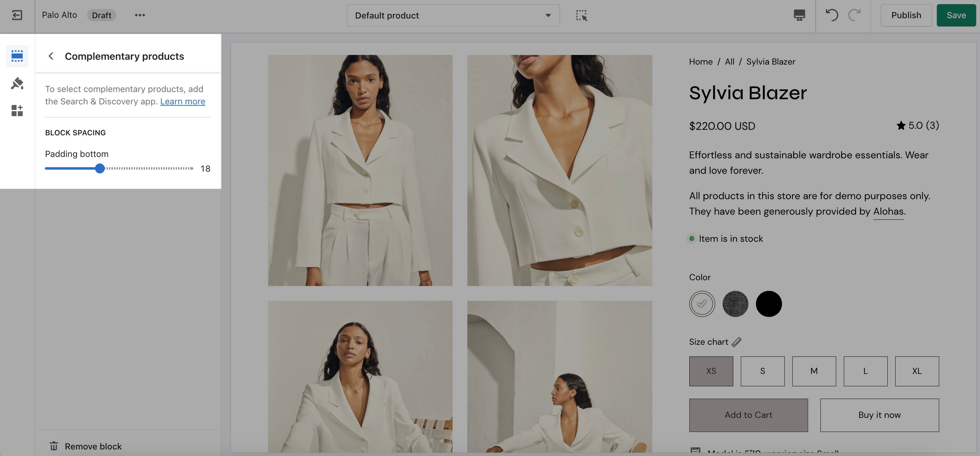Viewport: 980px width, 456px height.
Task: Choose size M option
Action: [814, 371]
